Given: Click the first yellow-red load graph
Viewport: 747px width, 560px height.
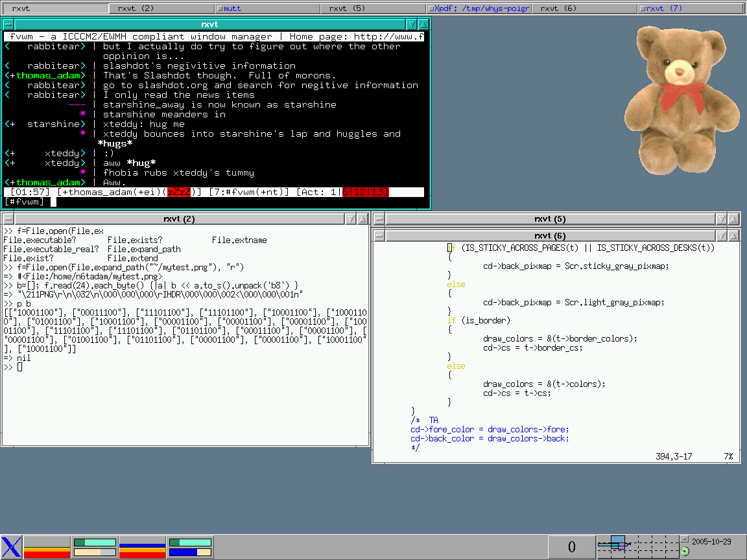Looking at the screenshot, I should pos(47,546).
